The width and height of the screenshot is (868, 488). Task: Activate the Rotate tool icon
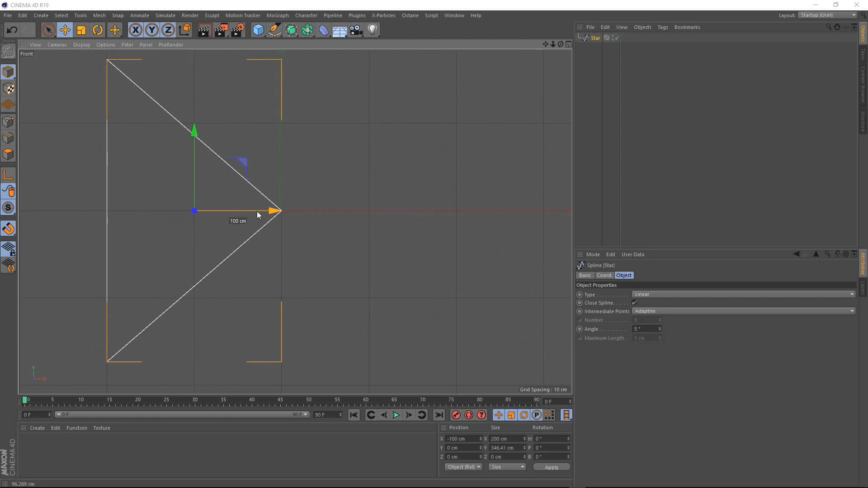tap(98, 30)
